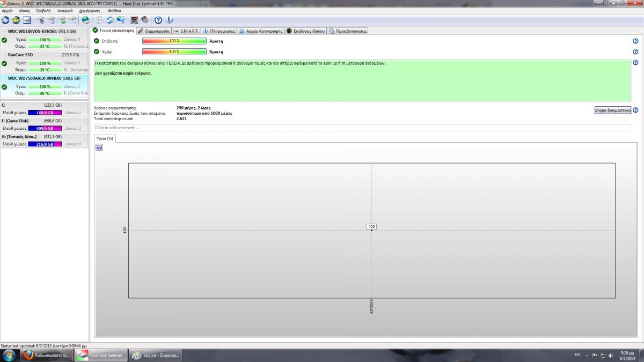Click the Υγεία 100% health bar in the overview

174,51
